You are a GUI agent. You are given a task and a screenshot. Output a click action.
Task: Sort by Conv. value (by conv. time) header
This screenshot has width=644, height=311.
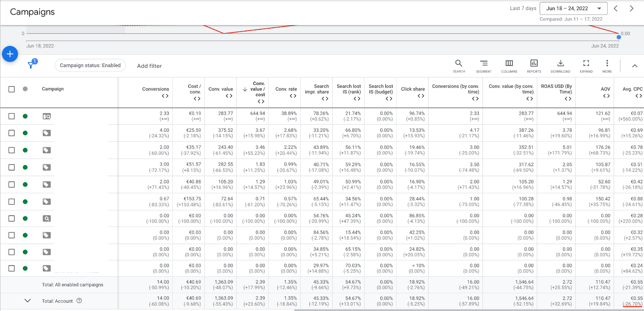[x=511, y=89]
